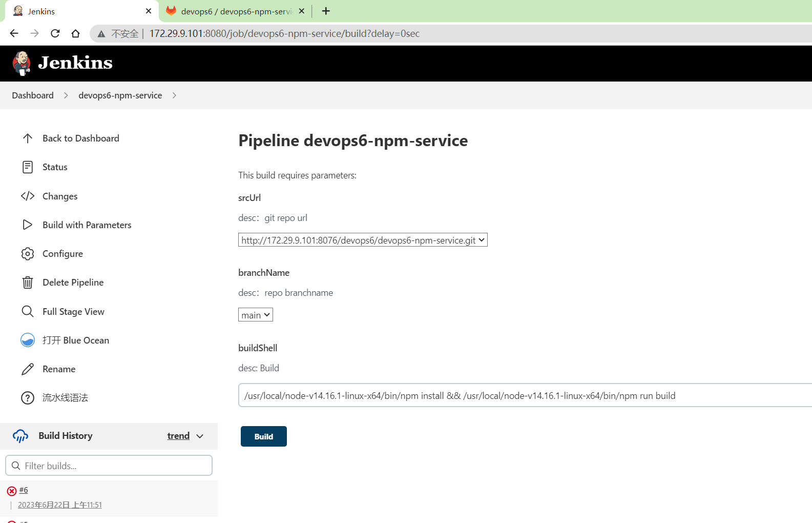The image size is (812, 523).
Task: Select the Rename option
Action: pyautogui.click(x=59, y=369)
